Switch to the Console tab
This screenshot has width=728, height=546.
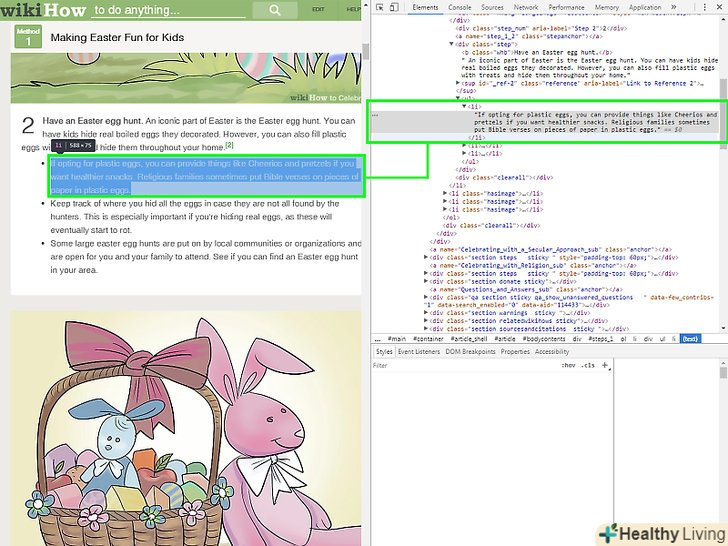[459, 7]
